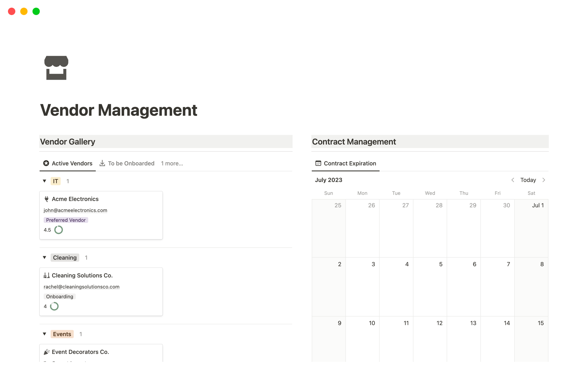
Task: Click the Today navigation button
Action: 528,180
